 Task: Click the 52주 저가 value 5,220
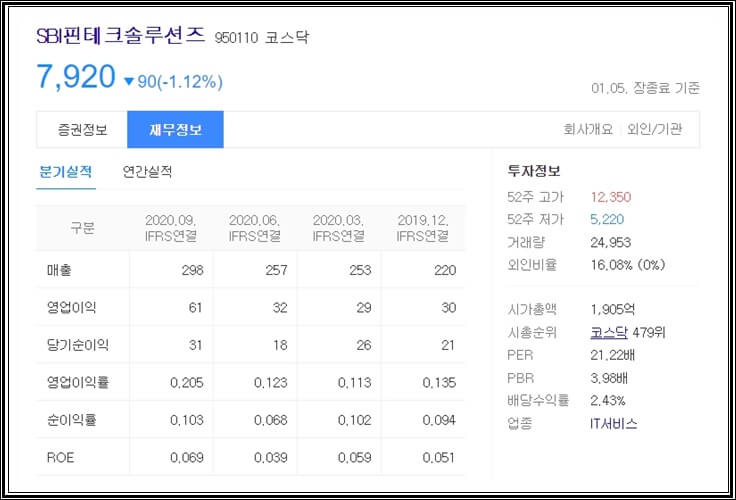pos(607,219)
